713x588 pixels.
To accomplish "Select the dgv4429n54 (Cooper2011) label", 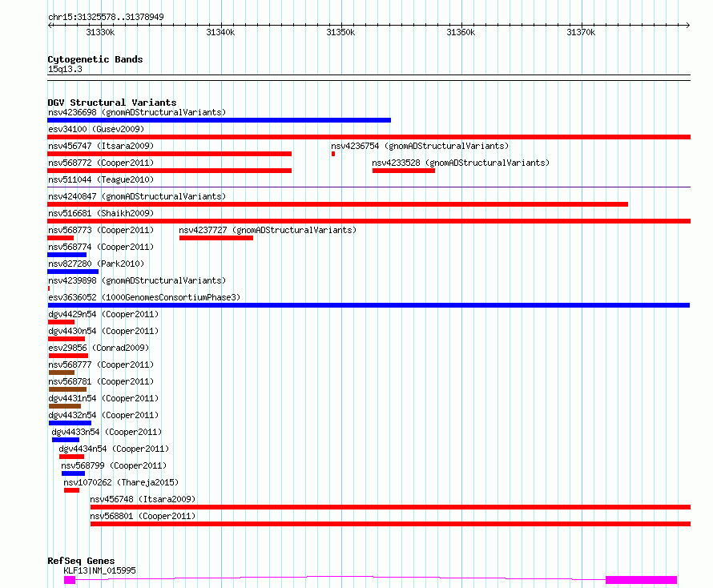I will tap(103, 314).
